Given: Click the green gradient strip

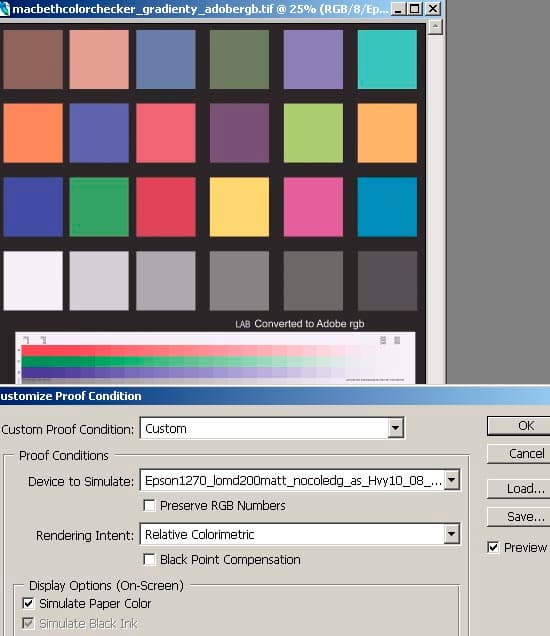Looking at the screenshot, I should [191, 362].
